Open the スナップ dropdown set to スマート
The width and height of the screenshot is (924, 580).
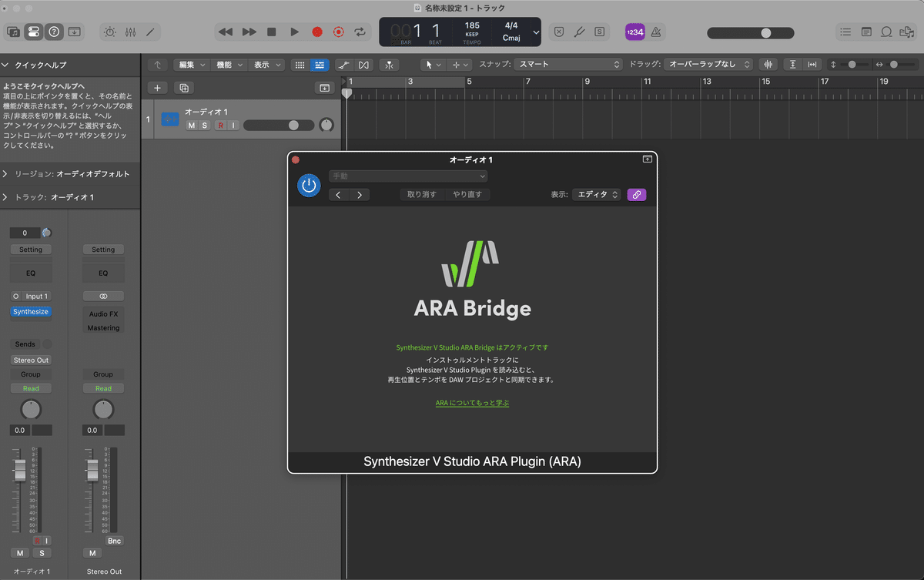(568, 65)
